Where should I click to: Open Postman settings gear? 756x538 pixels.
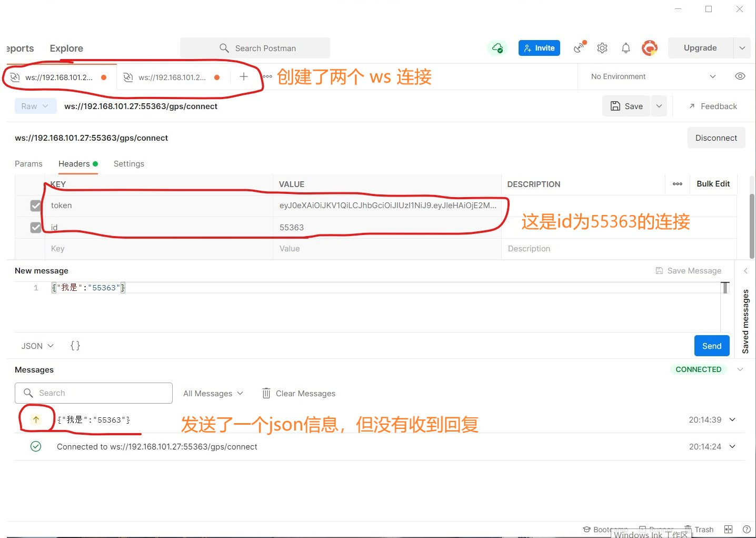(x=602, y=48)
